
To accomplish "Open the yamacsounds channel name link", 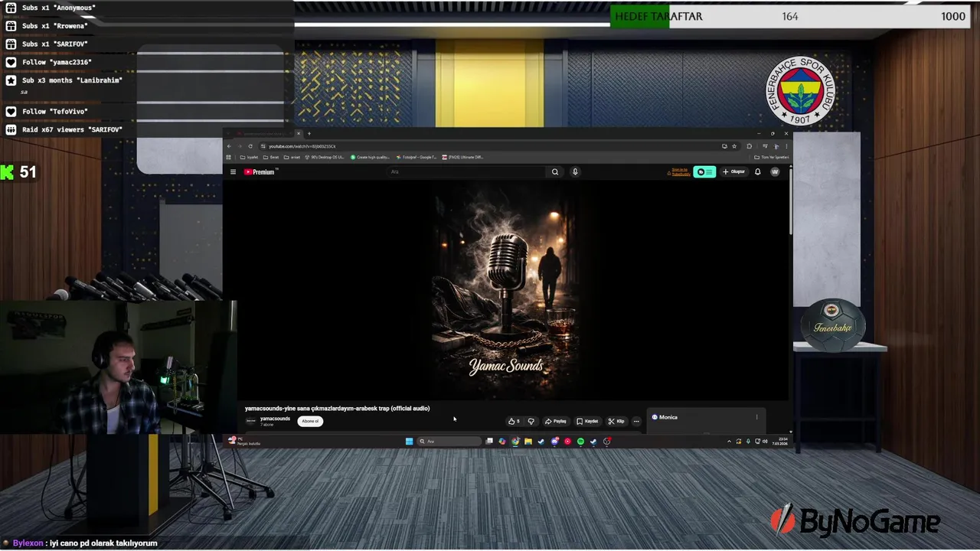I will coord(275,419).
